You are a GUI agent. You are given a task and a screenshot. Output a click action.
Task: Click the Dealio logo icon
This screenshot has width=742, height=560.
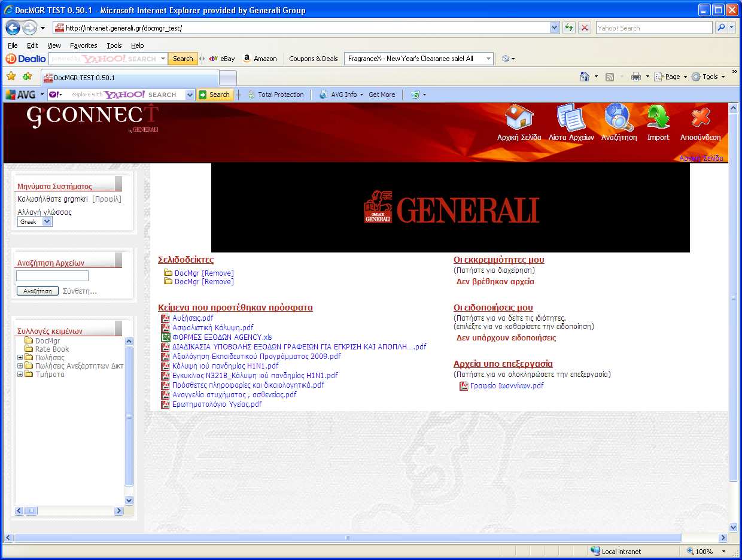26,59
